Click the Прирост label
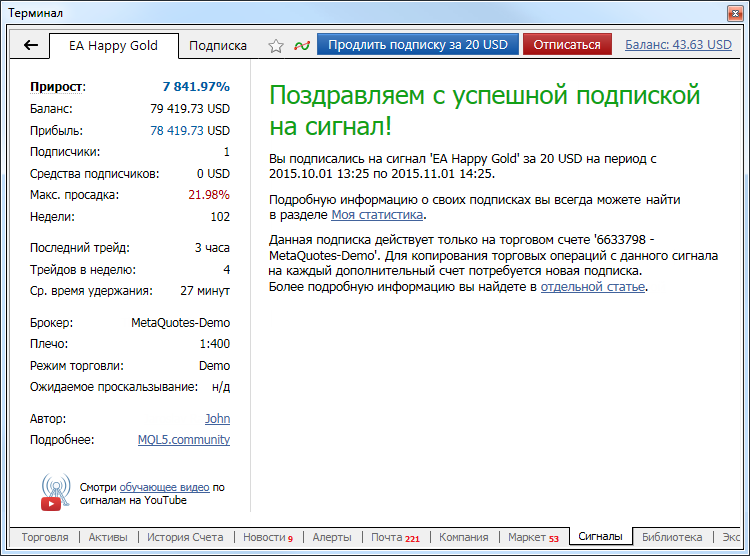This screenshot has width=750, height=556. pos(58,87)
